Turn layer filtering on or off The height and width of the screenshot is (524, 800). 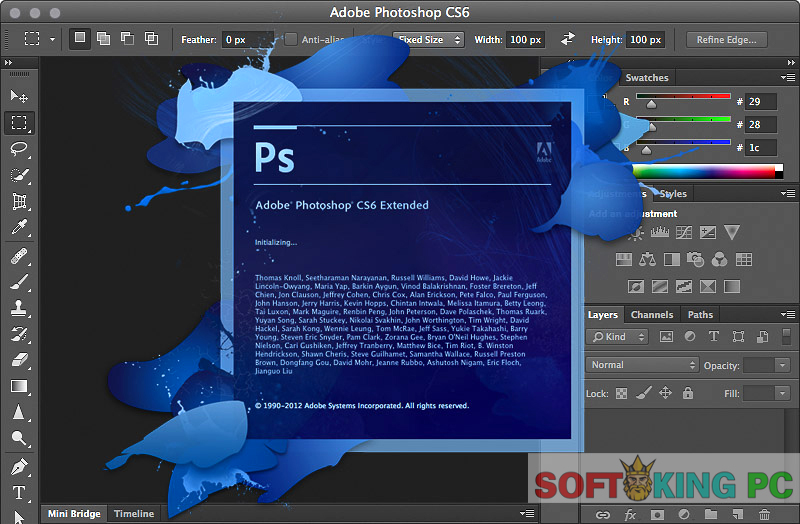click(786, 336)
